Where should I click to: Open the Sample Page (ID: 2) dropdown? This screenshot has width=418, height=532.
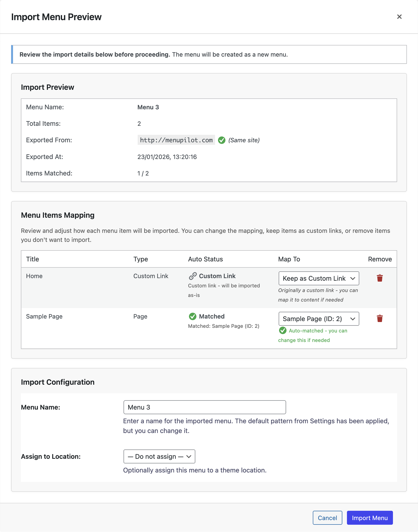[319, 319]
